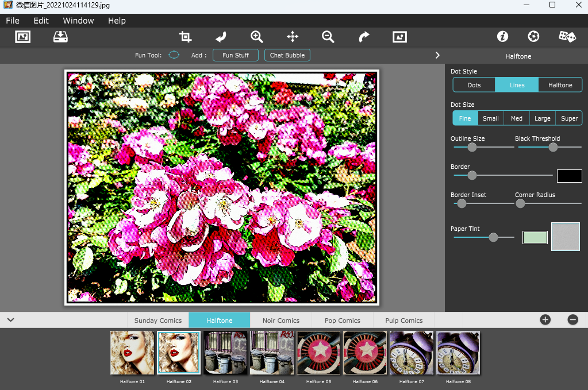Screen dimensions: 588x390
Task: Open a photo using the load image icon
Action: (x=22, y=37)
